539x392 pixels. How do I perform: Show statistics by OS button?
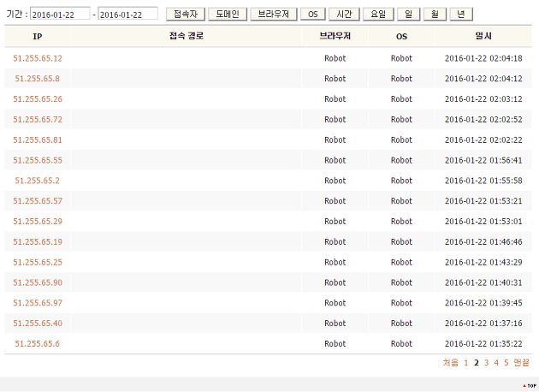click(x=313, y=14)
